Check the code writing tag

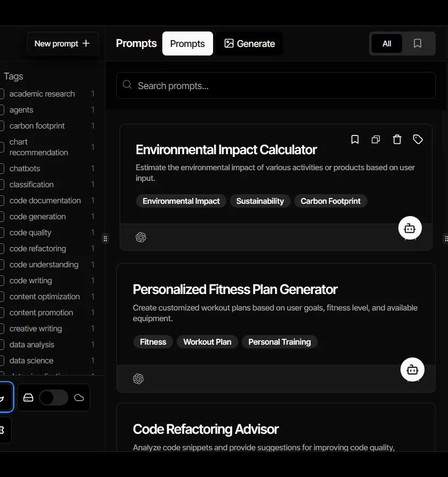pos(2,281)
